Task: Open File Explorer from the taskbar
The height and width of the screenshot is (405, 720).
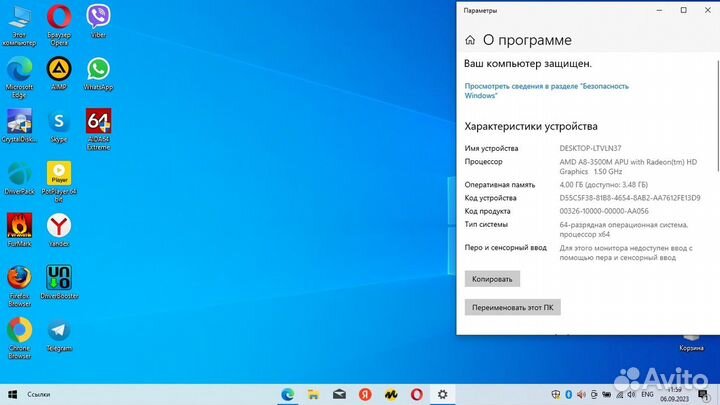Action: (313, 394)
